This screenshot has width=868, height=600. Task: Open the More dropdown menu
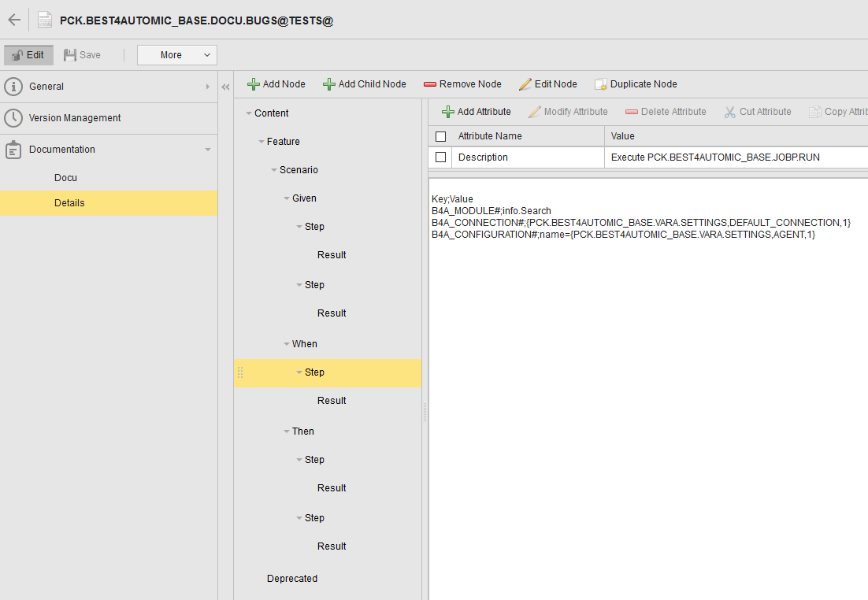tap(176, 55)
